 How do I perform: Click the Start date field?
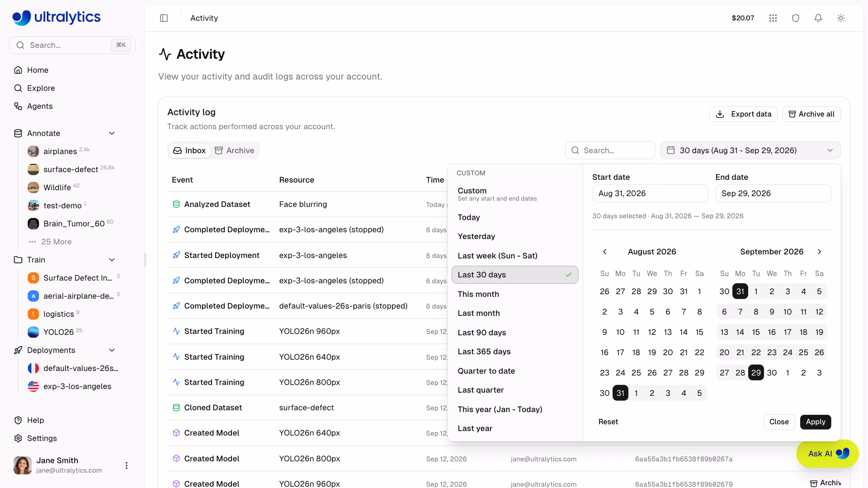pos(650,193)
